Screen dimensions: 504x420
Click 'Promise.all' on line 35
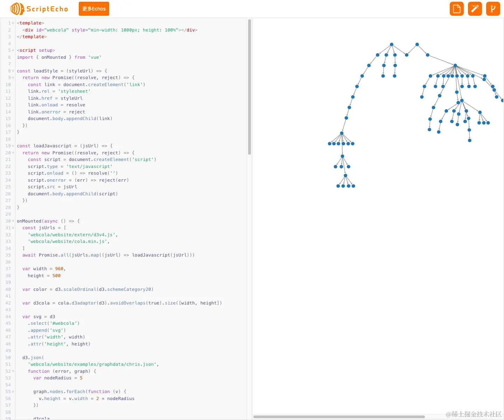coord(54,255)
